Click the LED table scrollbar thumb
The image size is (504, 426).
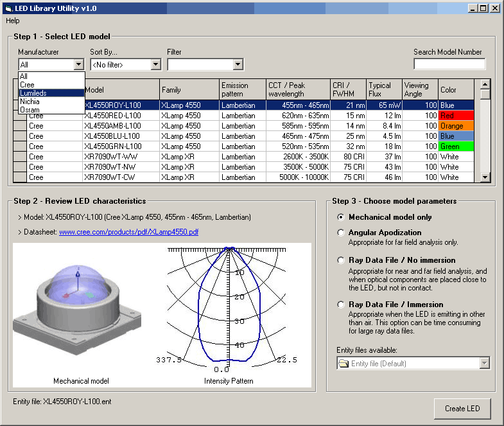485,94
